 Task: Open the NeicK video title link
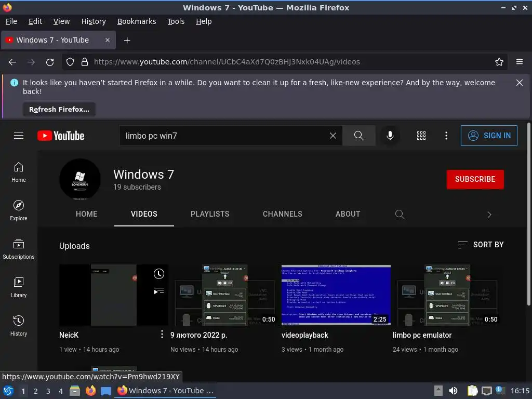click(x=69, y=335)
